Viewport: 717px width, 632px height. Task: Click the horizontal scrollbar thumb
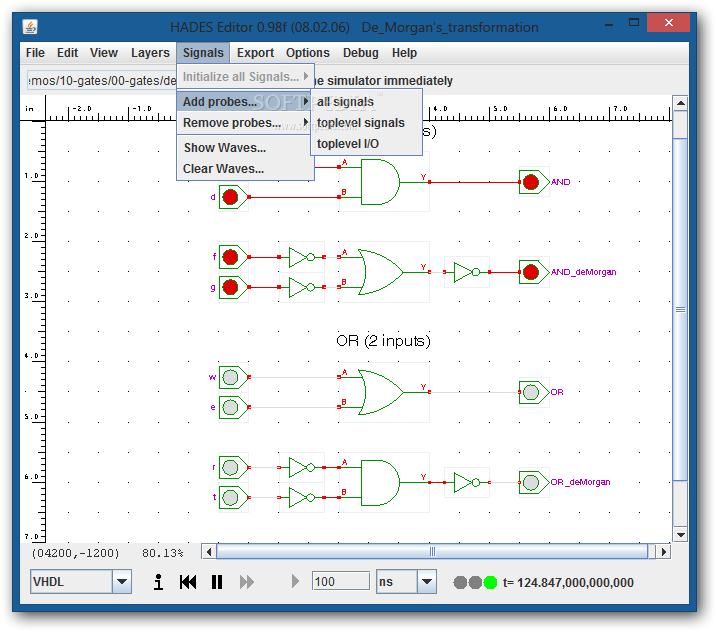[432, 552]
